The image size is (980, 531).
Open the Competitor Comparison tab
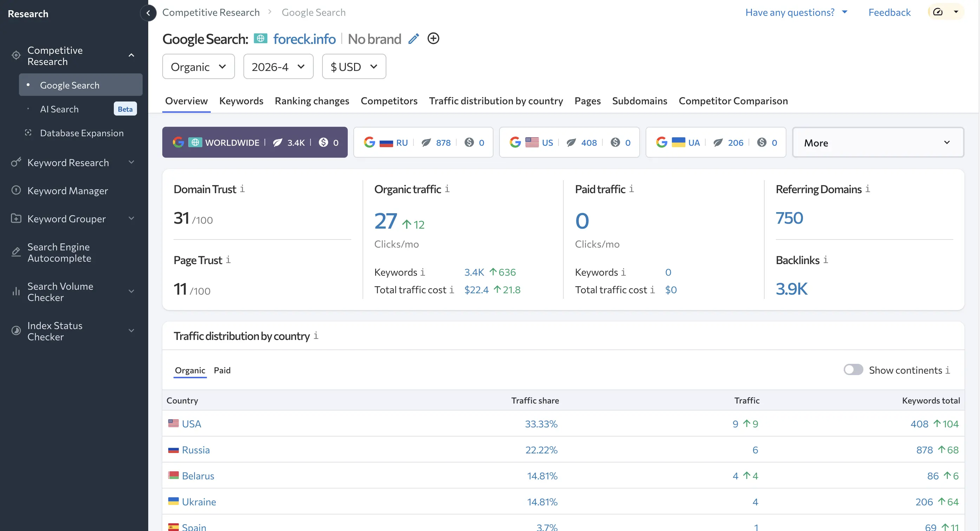point(733,101)
